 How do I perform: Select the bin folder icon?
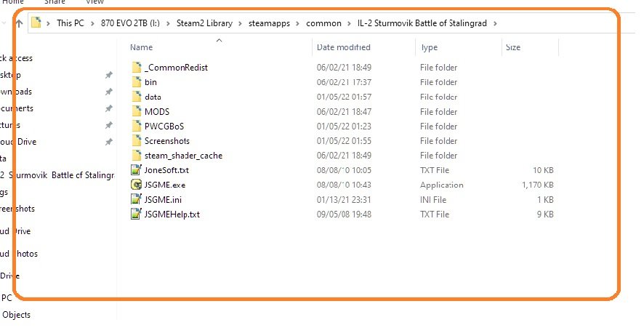coord(137,82)
